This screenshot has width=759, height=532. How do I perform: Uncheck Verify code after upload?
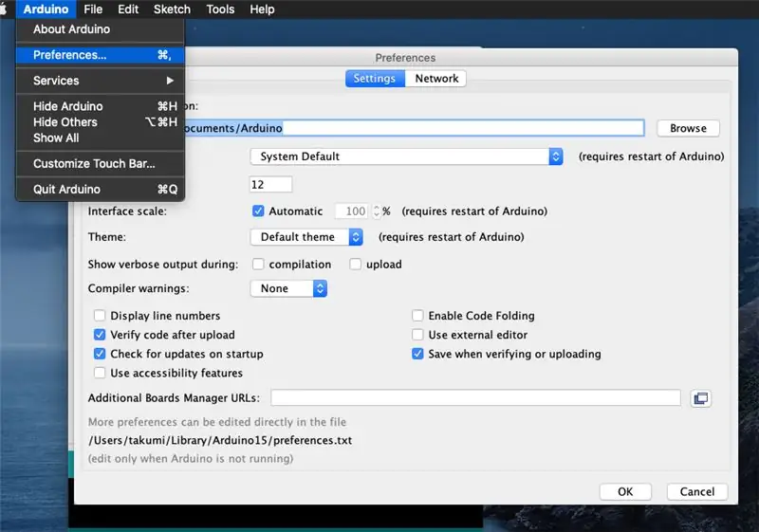click(100, 335)
